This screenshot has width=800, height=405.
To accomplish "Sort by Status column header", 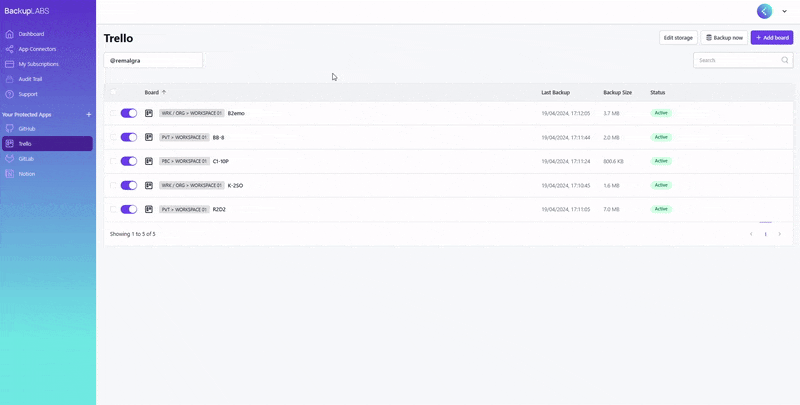I will pos(658,92).
